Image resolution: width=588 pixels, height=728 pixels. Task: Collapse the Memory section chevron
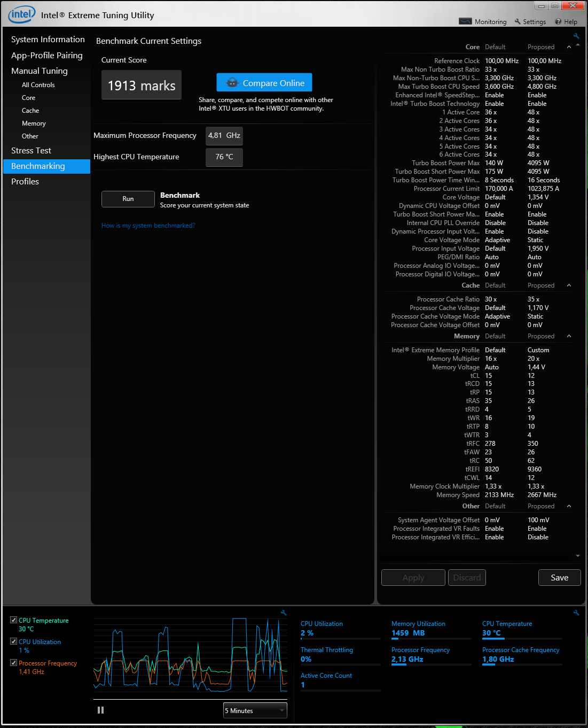pyautogui.click(x=569, y=336)
